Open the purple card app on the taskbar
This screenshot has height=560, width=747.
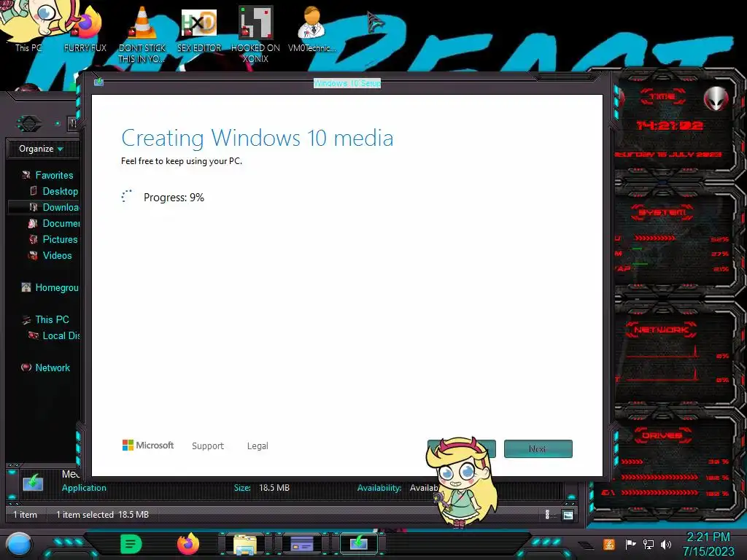(302, 543)
